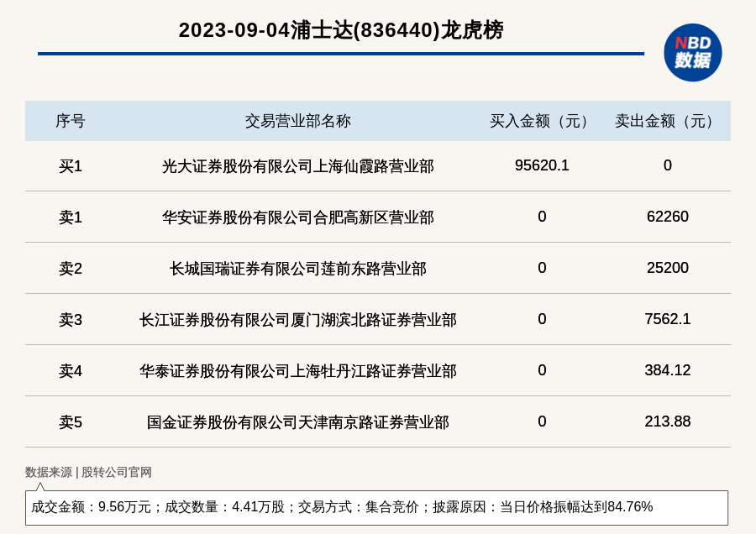
Task: Click 披露原因：当日价格振幅达到84.76%
Action: [x=543, y=507]
